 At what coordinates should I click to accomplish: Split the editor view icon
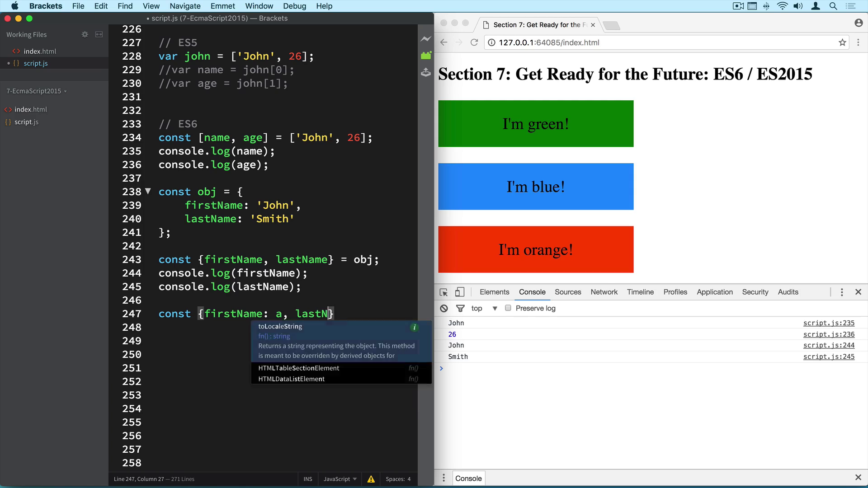point(99,34)
